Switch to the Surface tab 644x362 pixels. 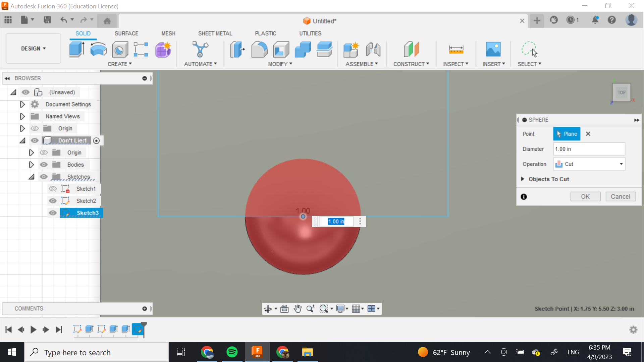pyautogui.click(x=126, y=33)
